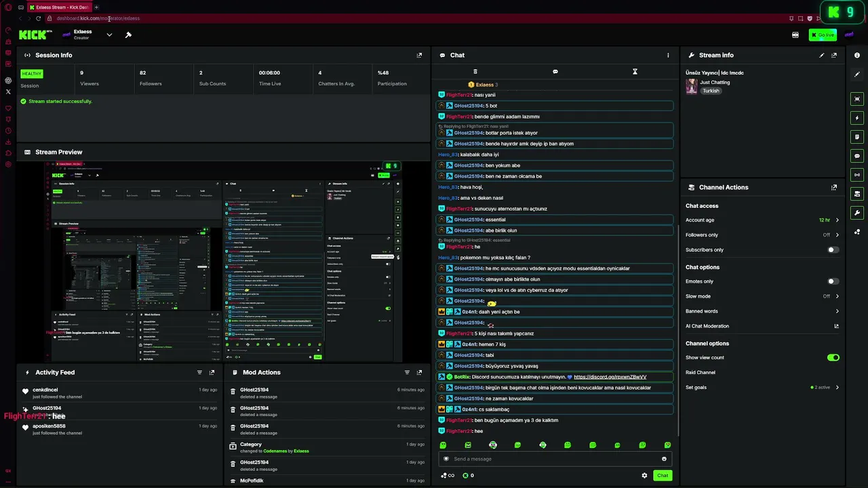
Task: Click the speech bubble icon in Chat toolbar
Action: point(555,71)
